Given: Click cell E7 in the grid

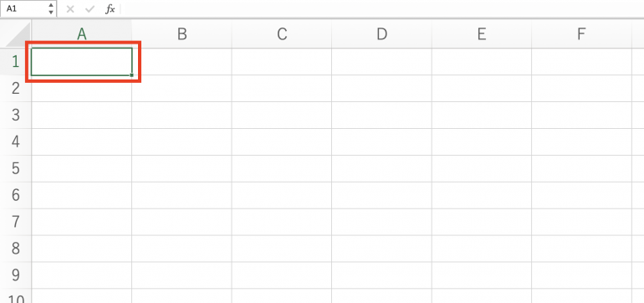Looking at the screenshot, I should (x=482, y=222).
